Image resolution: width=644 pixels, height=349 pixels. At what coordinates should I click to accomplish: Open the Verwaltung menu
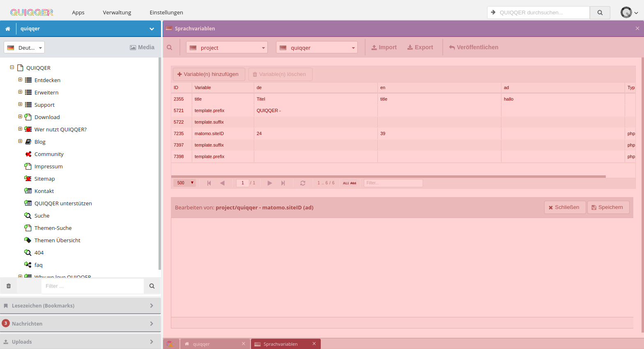117,12
